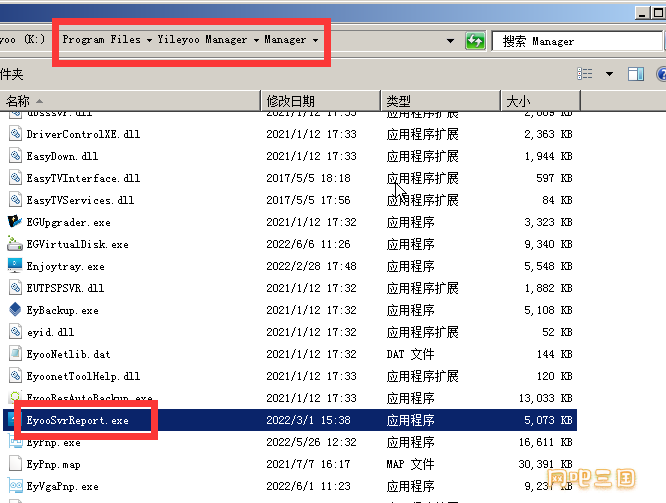The height and width of the screenshot is (503, 666).
Task: Click the EGUpgrader.exe application icon
Action: click(x=15, y=222)
